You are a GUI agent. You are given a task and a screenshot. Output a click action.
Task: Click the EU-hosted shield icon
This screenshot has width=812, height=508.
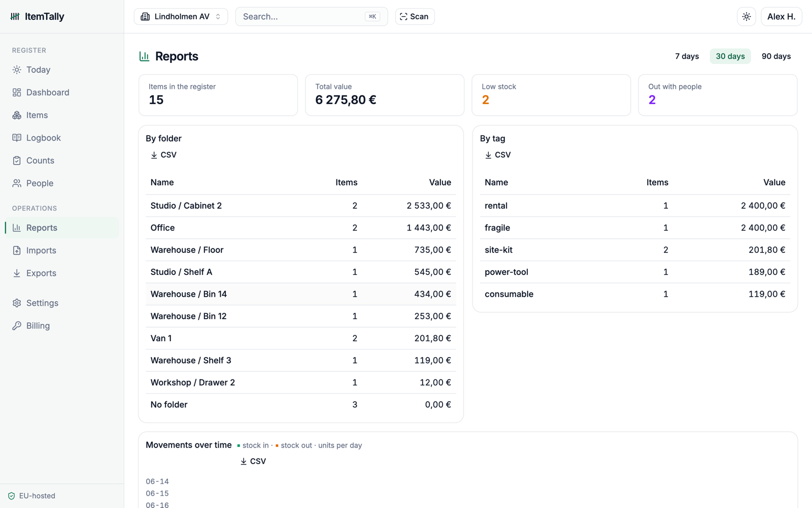pyautogui.click(x=12, y=496)
